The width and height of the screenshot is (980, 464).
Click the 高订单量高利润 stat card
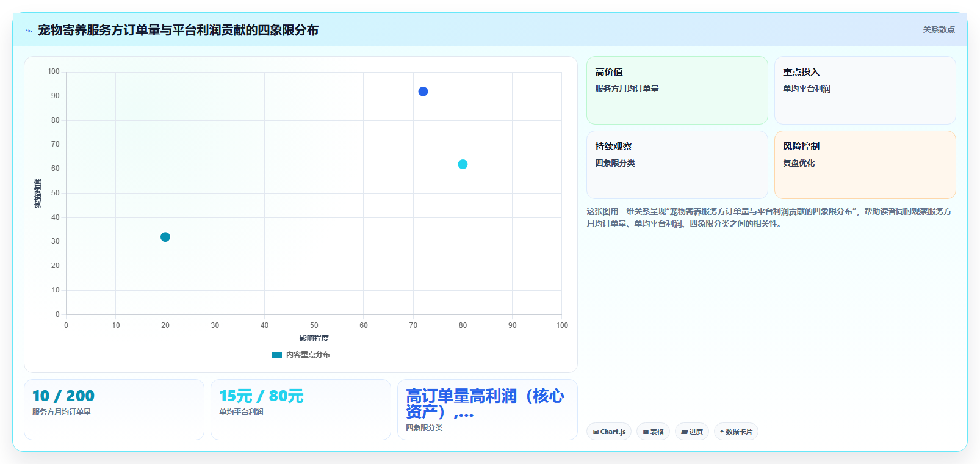pos(488,410)
